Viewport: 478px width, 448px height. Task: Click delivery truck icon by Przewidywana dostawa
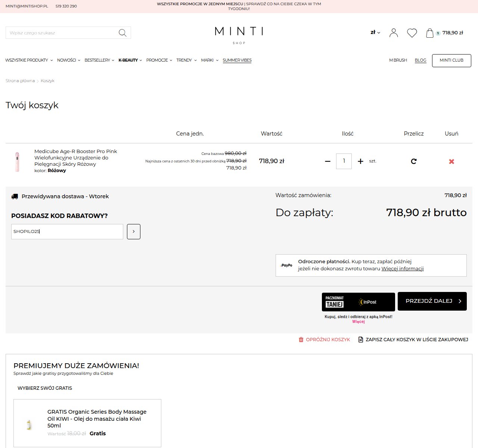15,196
